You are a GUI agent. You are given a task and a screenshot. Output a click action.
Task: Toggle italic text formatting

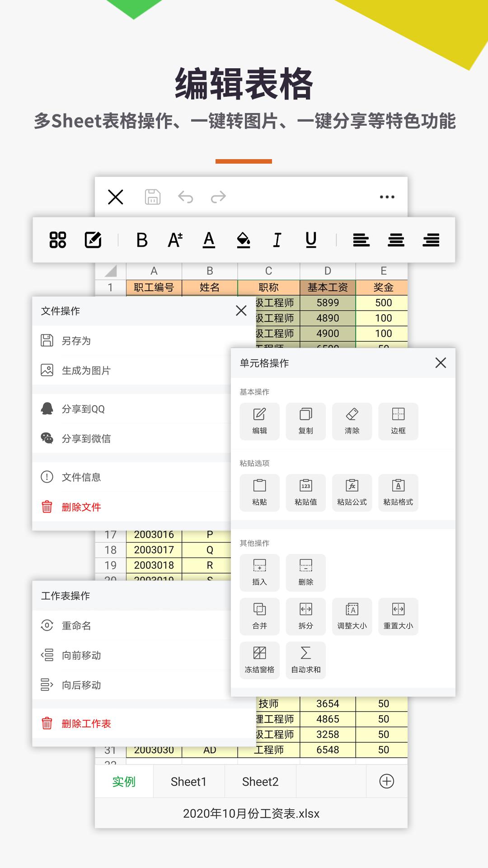point(277,240)
